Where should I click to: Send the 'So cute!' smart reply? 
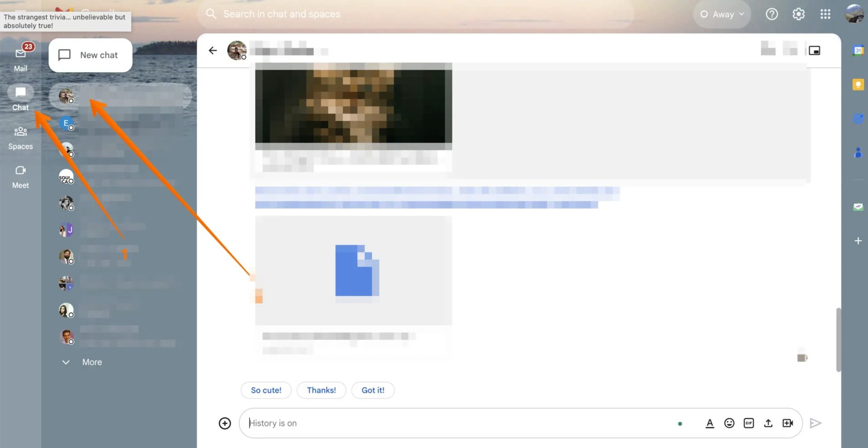pyautogui.click(x=266, y=390)
